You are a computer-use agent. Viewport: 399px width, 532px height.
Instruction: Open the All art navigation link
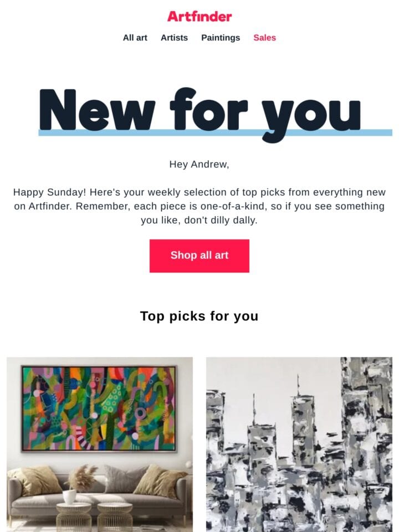135,38
